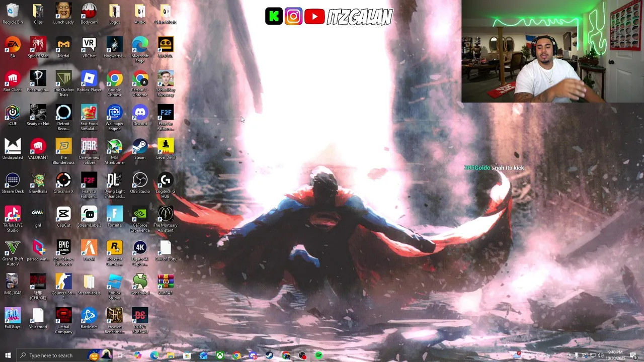Launch Wallpaper Engine from desktop

point(115,117)
